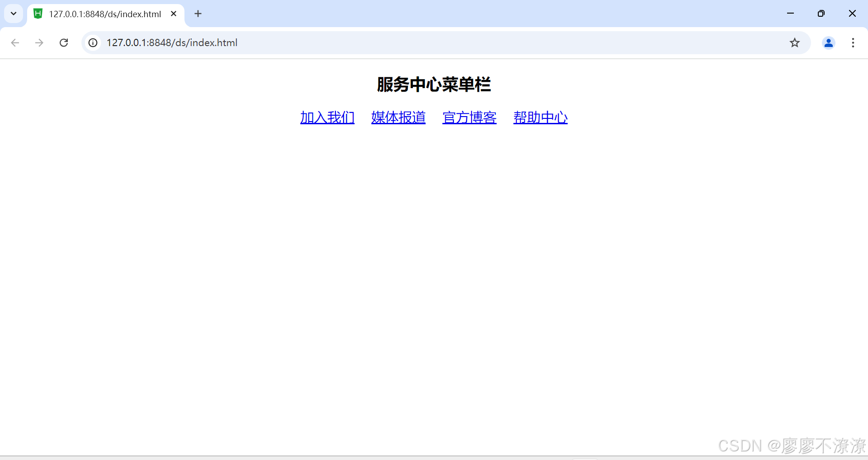Viewport: 868px width, 460px height.
Task: View site information icon in address bar
Action: coord(93,42)
